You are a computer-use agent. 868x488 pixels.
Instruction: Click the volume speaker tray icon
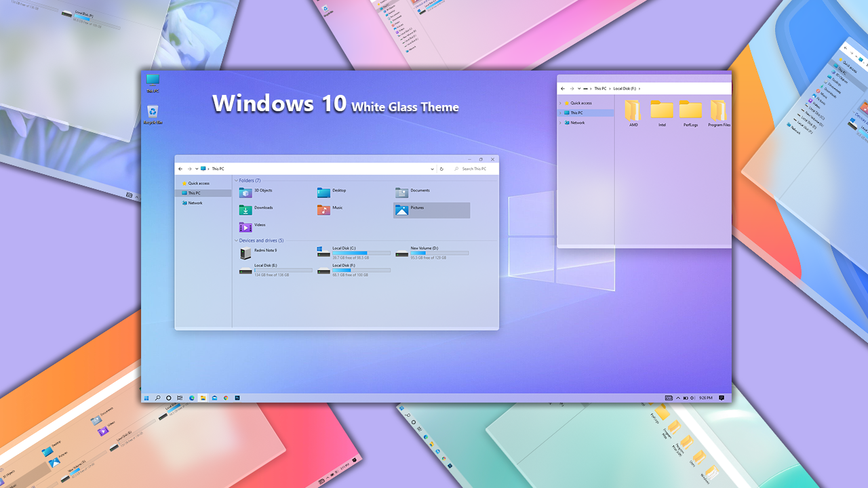click(x=693, y=398)
